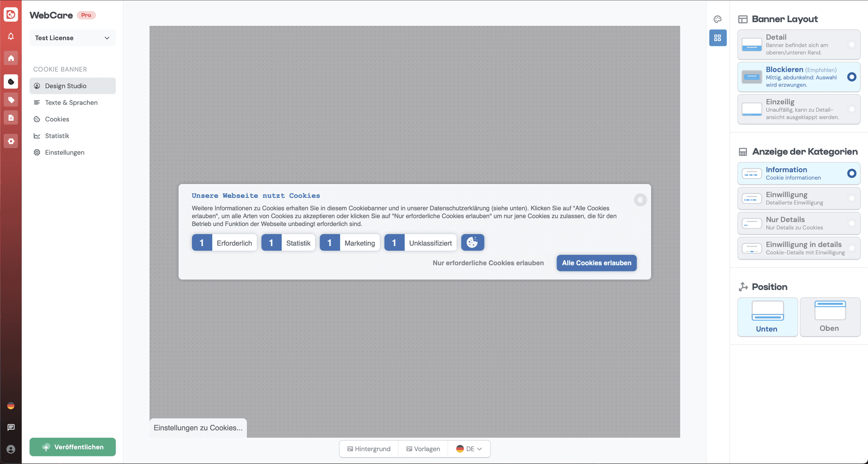Image resolution: width=868 pixels, height=464 pixels.
Task: Open notifications bell in red sidebar
Action: (x=11, y=36)
